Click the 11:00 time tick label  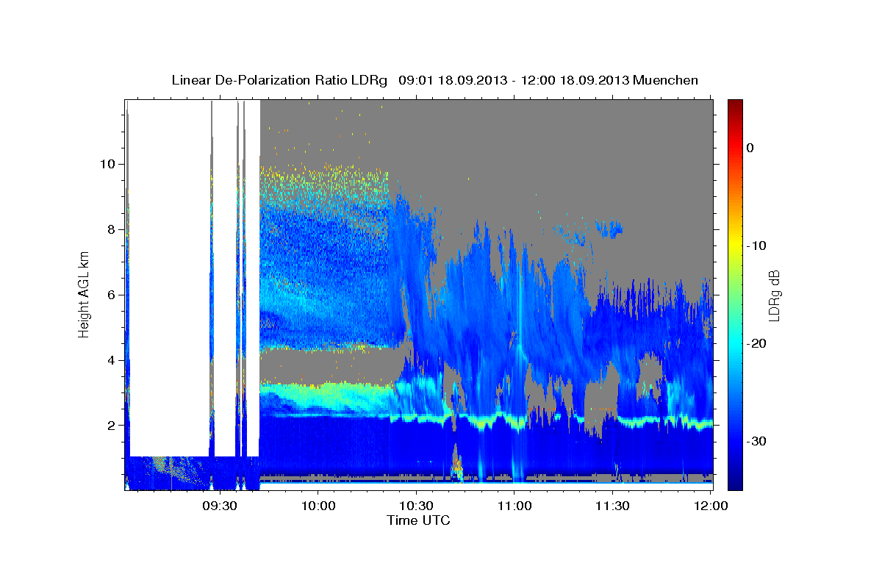click(x=514, y=505)
